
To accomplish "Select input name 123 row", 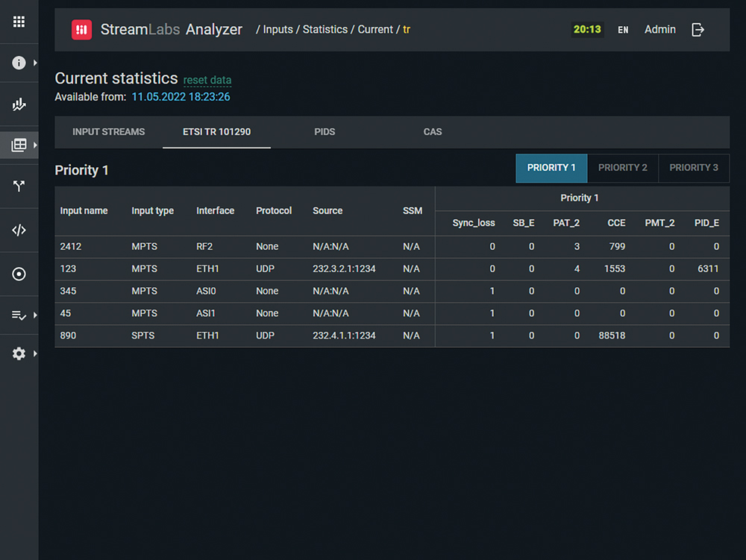I will pos(392,269).
